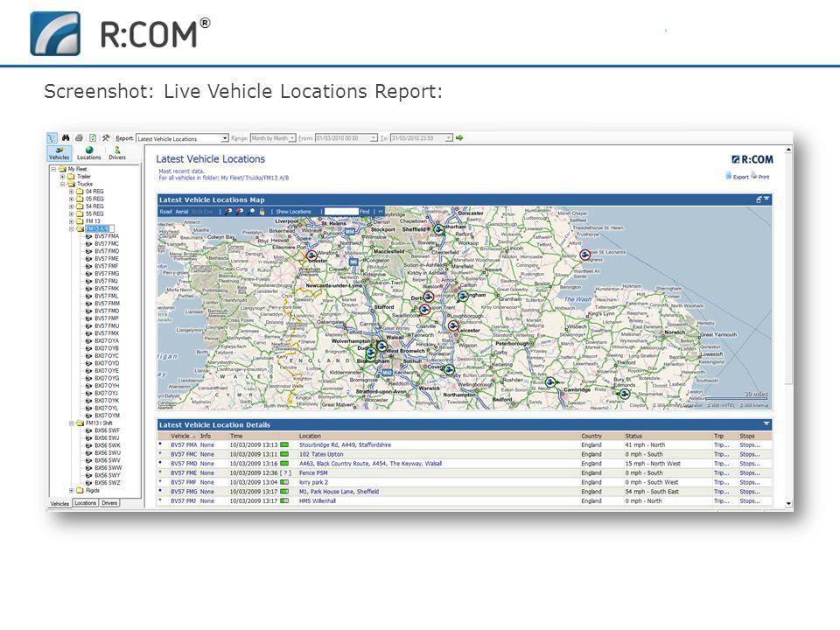Collapse the map toolbar with the << button

coord(381,212)
